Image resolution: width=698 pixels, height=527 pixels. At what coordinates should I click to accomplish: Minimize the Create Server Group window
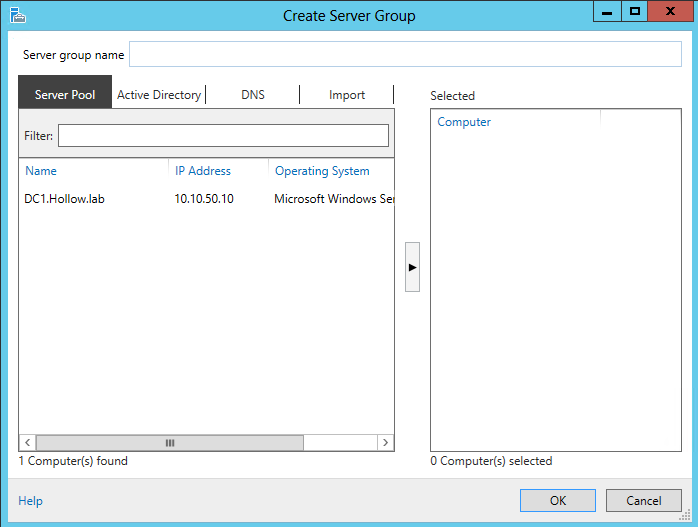(607, 12)
